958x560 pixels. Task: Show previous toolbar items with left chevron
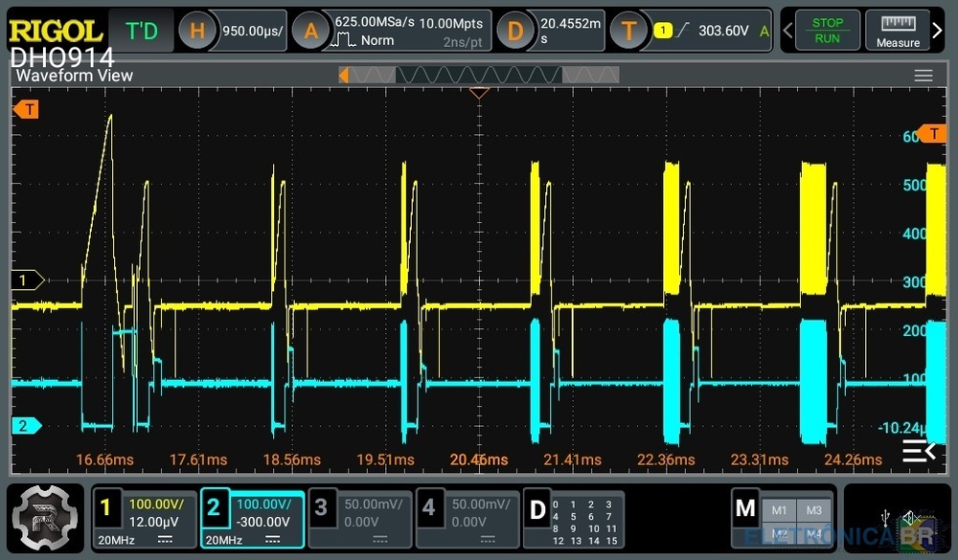[x=787, y=30]
